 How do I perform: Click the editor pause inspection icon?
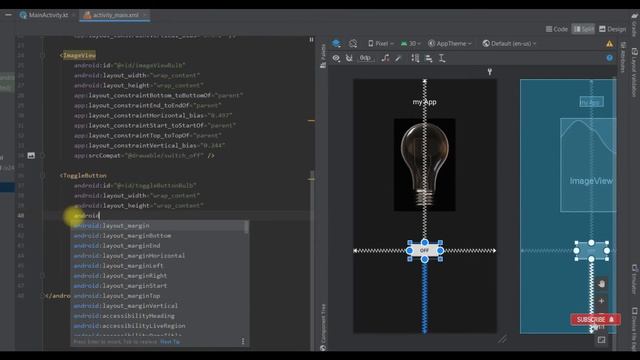311,40
